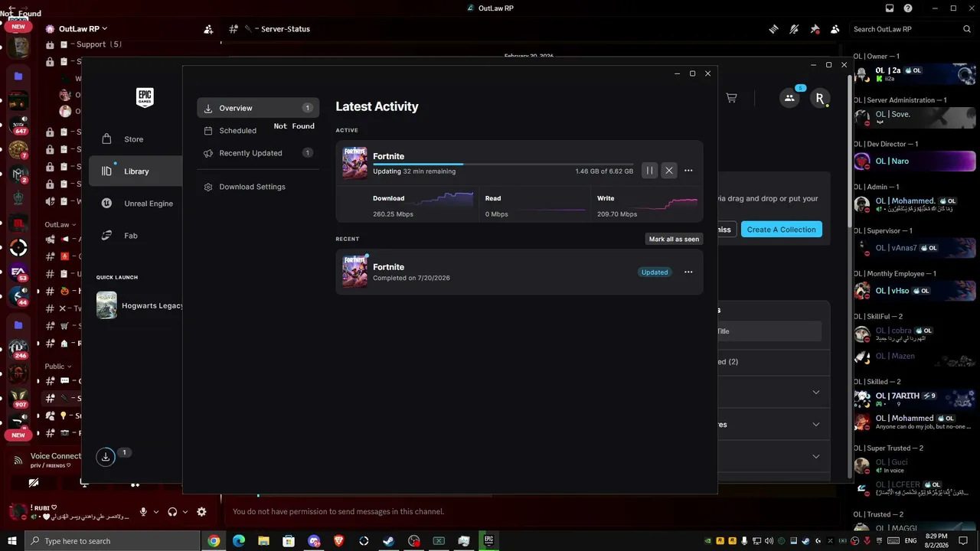Click the Epic Games logo

(x=145, y=98)
